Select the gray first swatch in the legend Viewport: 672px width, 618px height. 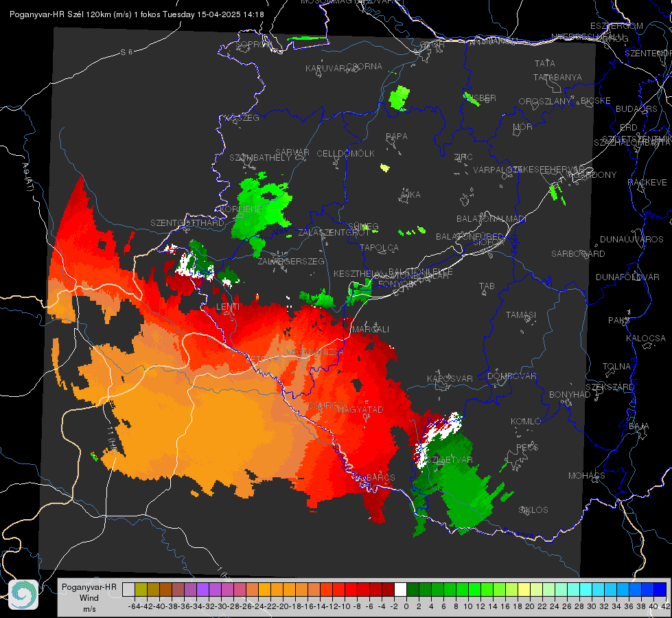[128, 589]
